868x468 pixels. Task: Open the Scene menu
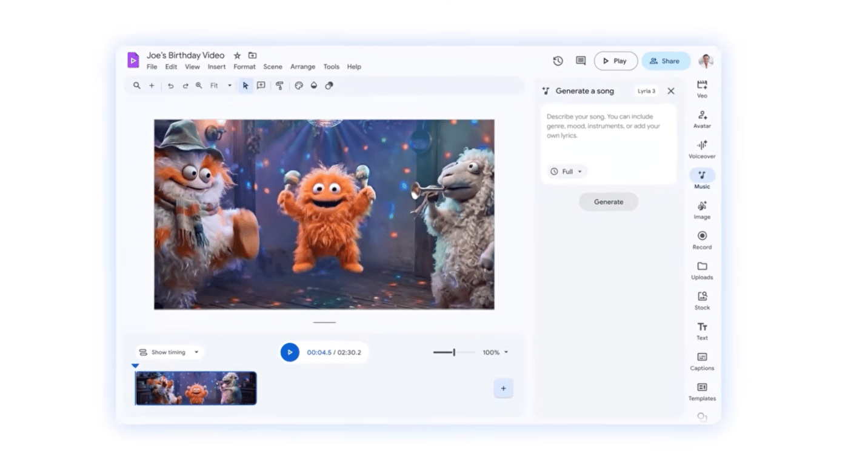(272, 67)
